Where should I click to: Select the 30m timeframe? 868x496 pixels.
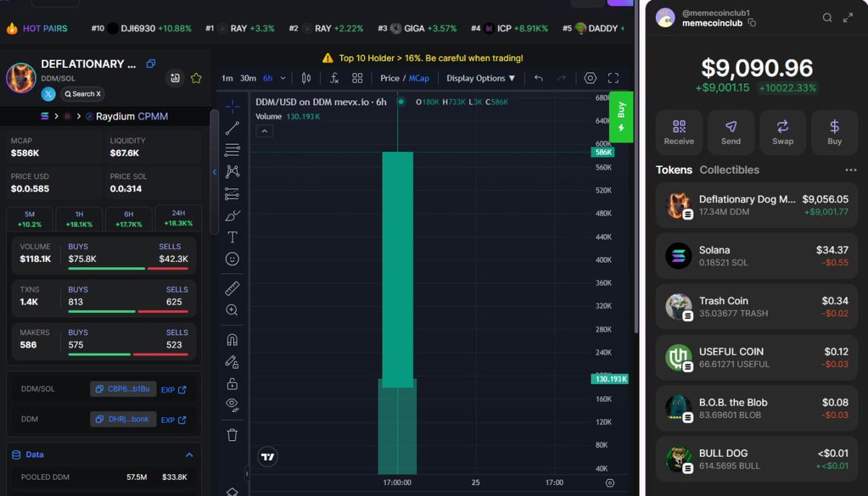point(248,78)
